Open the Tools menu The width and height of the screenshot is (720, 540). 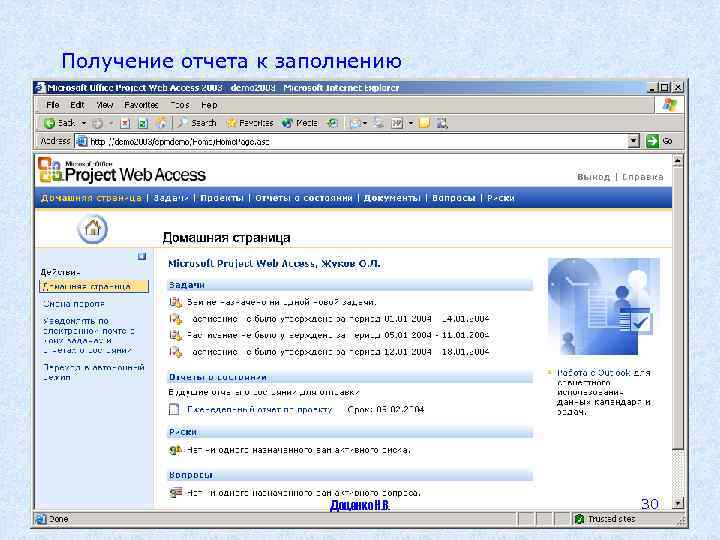pos(180,105)
